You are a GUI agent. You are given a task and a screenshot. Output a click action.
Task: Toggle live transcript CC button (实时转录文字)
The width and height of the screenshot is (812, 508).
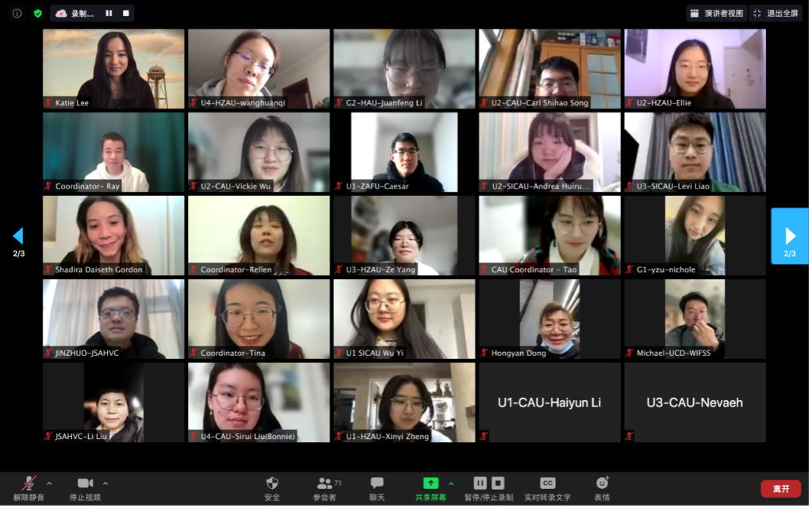(x=547, y=489)
